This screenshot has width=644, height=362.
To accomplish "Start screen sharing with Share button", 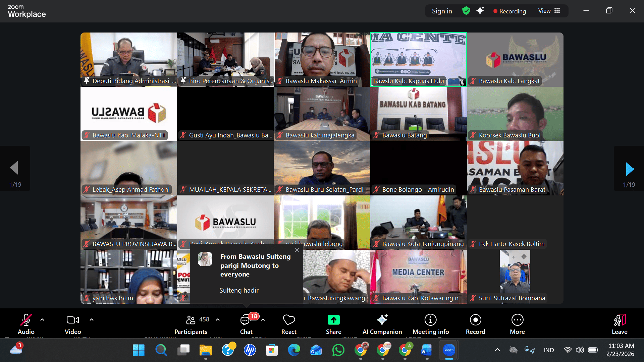I will click(x=334, y=324).
